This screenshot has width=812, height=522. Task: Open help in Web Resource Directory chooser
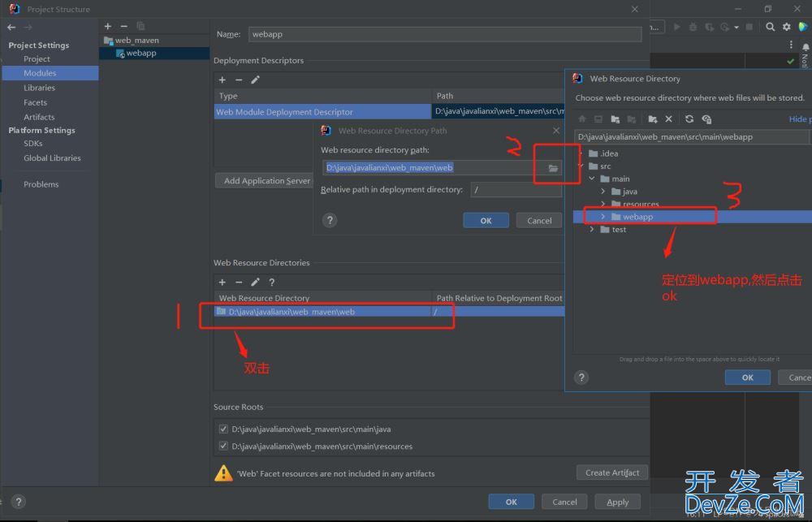point(581,377)
